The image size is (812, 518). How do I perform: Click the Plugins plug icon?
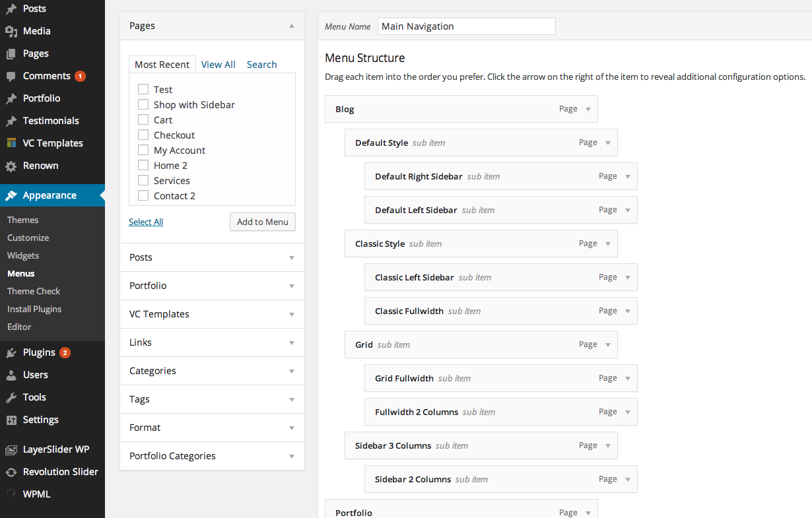coord(11,352)
